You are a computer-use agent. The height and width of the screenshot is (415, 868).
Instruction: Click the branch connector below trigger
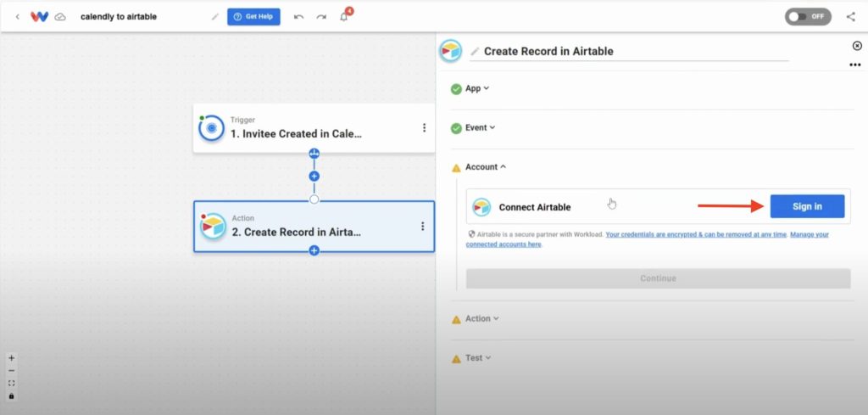(314, 154)
